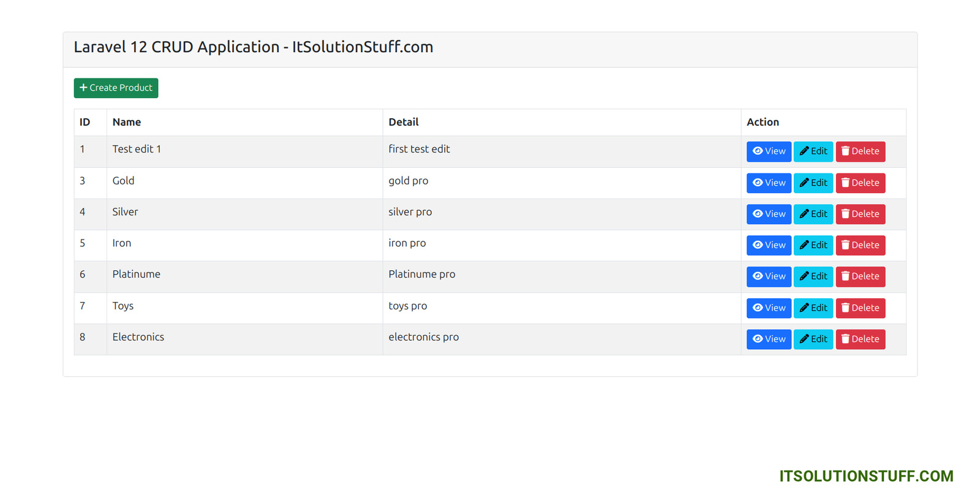
Task: Delete the Electronics product
Action: pyautogui.click(x=860, y=339)
